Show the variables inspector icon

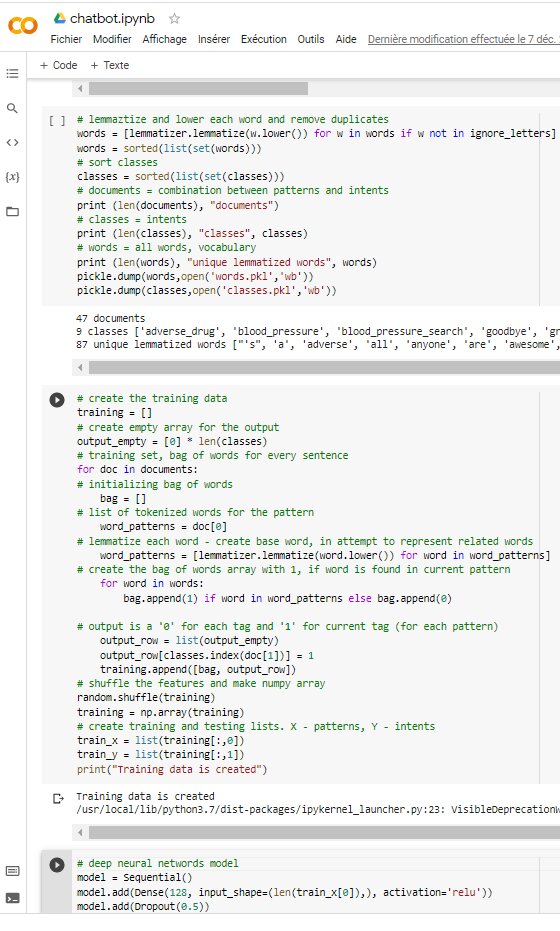click(x=12, y=177)
